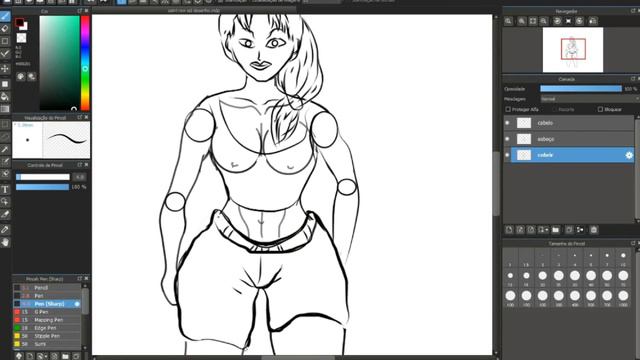
Task: Delete the selected layer with trash icon
Action: pyautogui.click(x=594, y=230)
